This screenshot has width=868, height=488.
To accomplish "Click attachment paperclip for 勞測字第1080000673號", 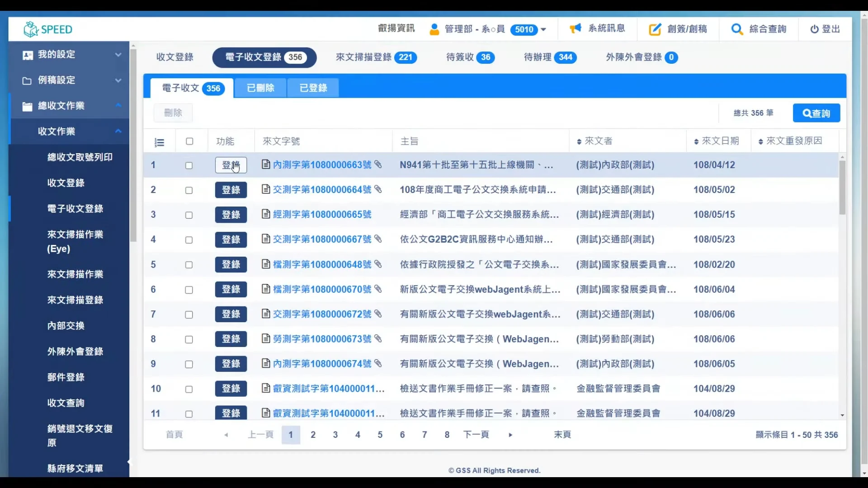I will point(378,338).
